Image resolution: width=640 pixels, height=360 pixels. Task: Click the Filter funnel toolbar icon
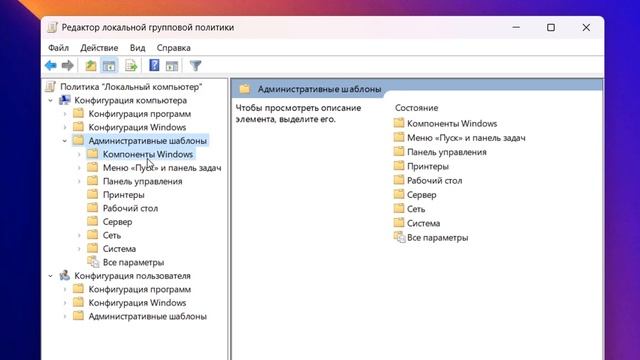click(196, 65)
